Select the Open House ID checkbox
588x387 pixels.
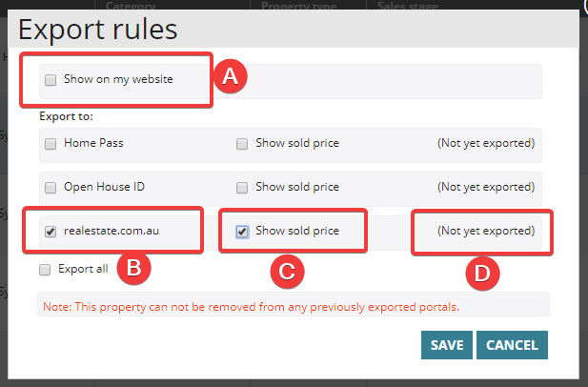click(x=51, y=187)
